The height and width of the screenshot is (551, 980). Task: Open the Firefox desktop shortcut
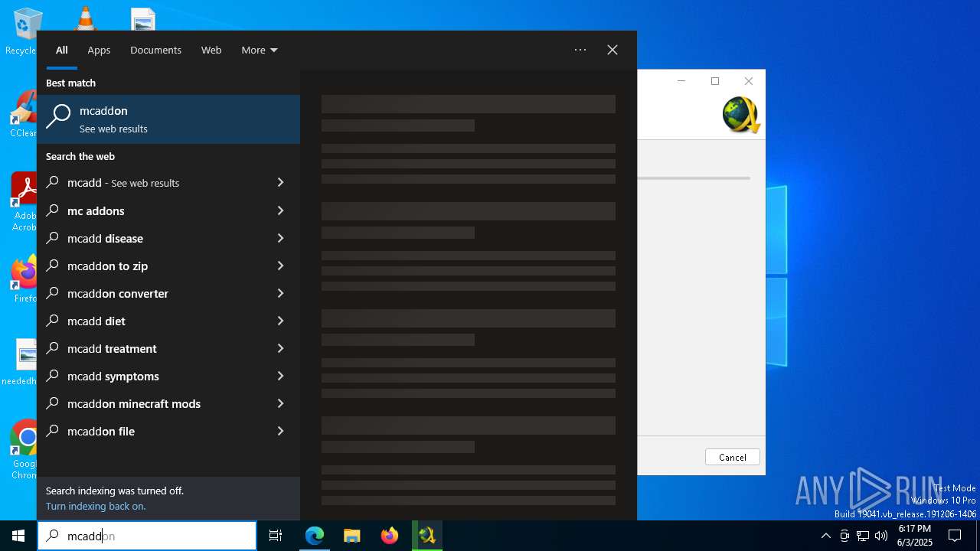click(x=24, y=279)
